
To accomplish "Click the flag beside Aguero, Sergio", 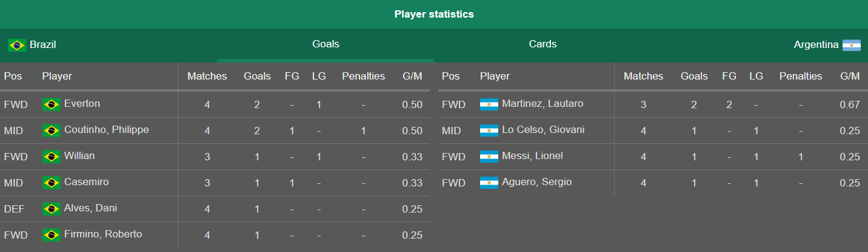I will (489, 183).
